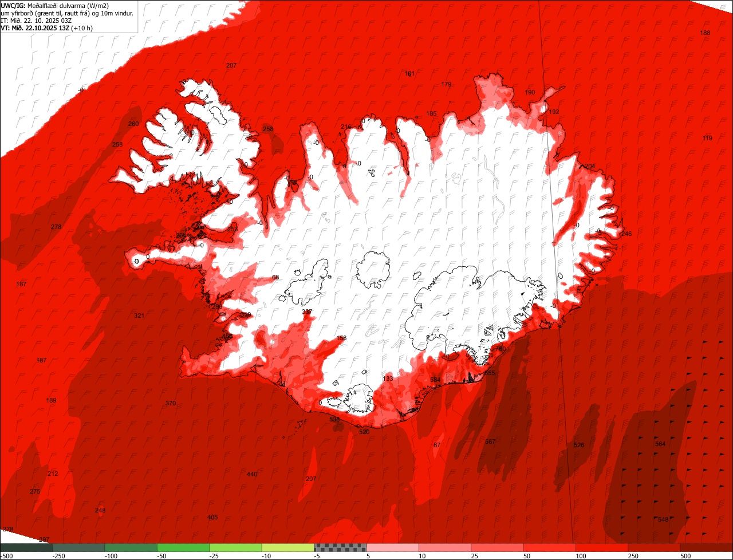The height and width of the screenshot is (560, 733).
Task: Click the dark red swatch between 250 and 500
Action: (654, 547)
